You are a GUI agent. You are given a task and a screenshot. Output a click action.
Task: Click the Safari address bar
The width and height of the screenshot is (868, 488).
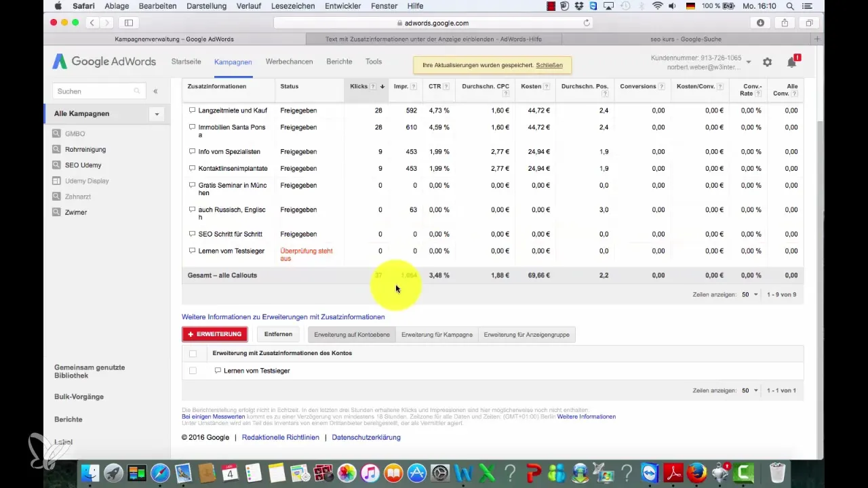tap(433, 23)
